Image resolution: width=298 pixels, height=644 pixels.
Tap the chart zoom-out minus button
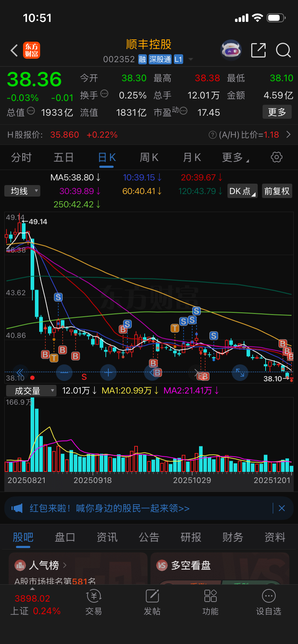(x=64, y=372)
